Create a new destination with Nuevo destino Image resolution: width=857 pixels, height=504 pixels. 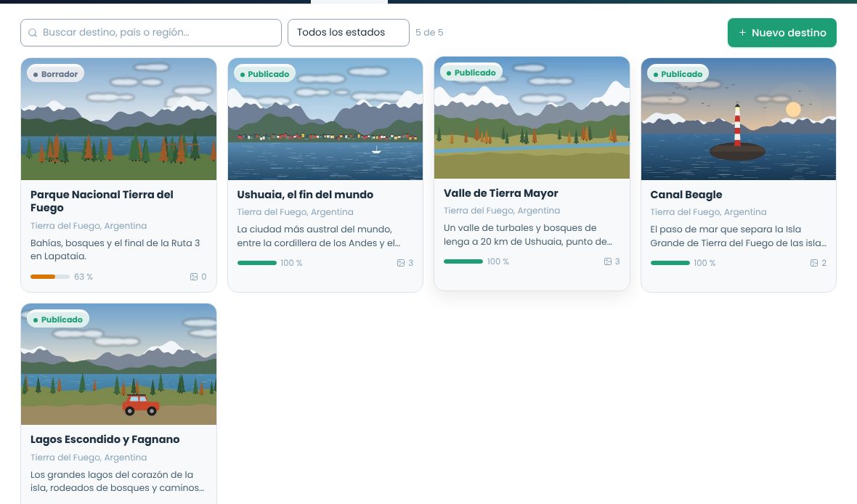(781, 33)
